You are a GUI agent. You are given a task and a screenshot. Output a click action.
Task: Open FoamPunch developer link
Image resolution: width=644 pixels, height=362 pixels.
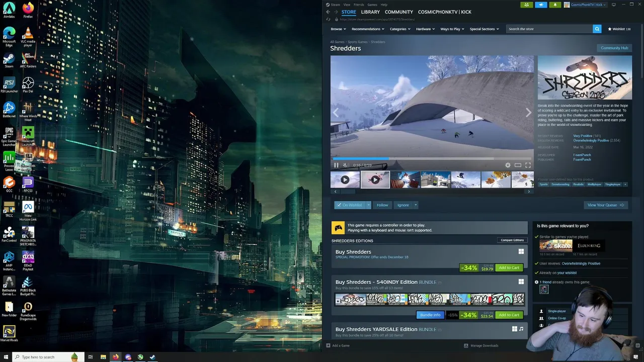[582, 155]
